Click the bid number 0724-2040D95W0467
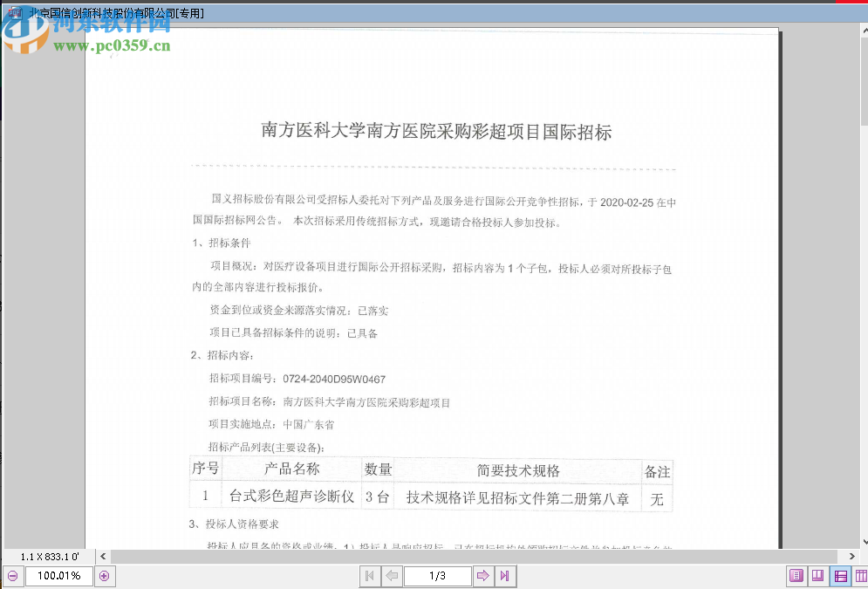Image resolution: width=868 pixels, height=589 pixels. coord(334,380)
